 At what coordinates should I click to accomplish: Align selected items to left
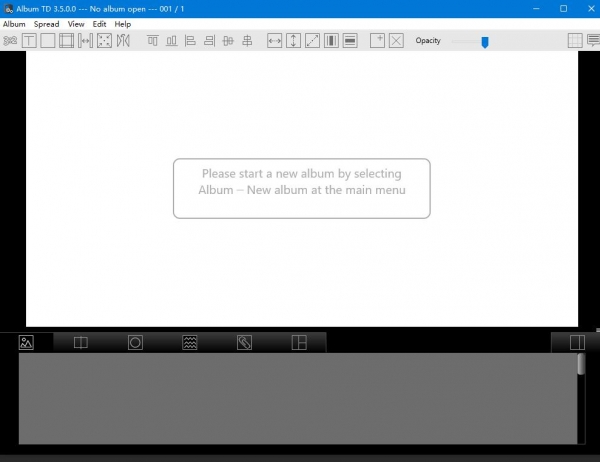[190, 41]
